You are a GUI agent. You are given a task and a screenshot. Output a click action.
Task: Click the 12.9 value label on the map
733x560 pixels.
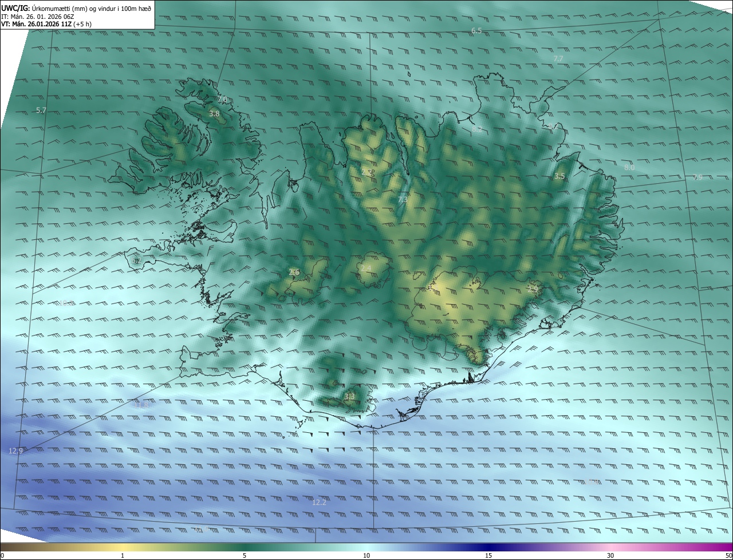coord(16,451)
